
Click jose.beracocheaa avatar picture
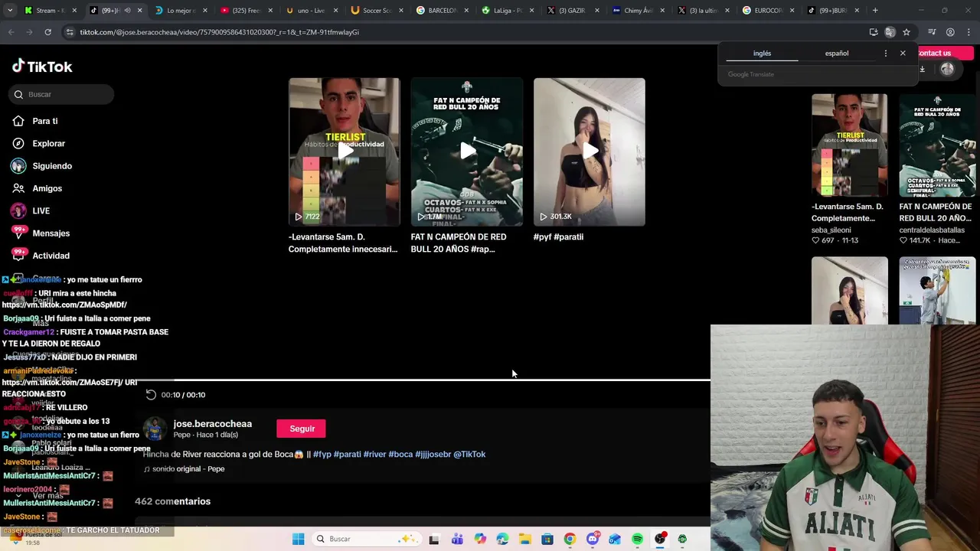155,429
